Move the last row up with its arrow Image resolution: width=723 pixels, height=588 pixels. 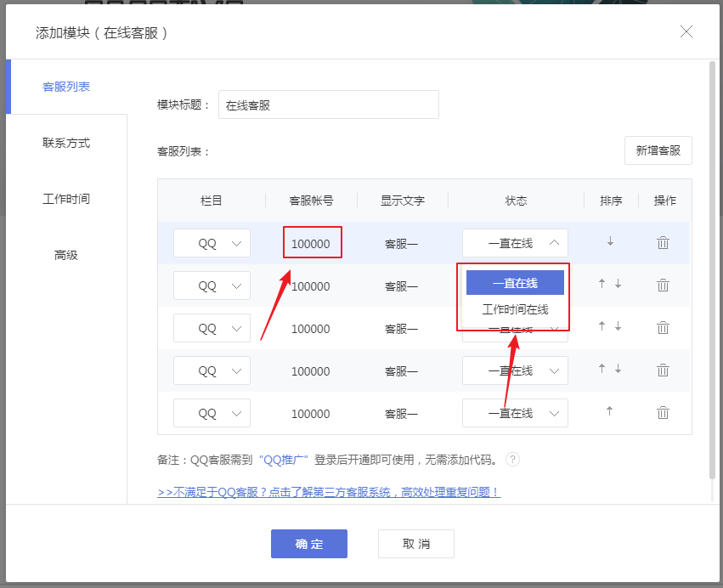pos(609,411)
